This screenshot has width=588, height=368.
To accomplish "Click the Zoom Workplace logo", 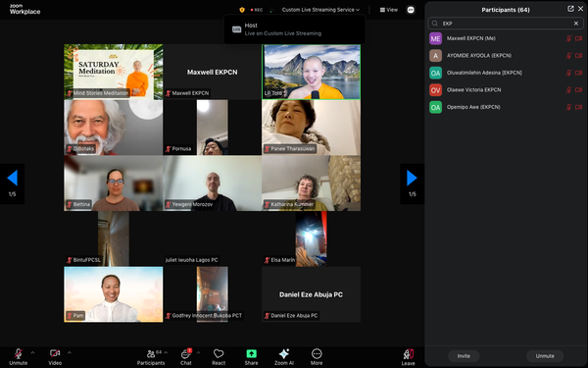I will (x=24, y=10).
